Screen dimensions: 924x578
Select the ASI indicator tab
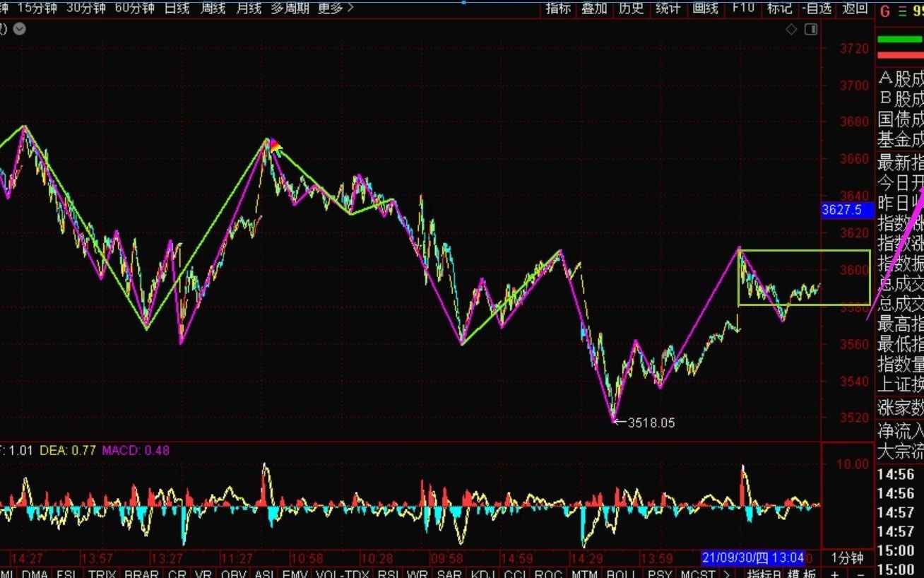(x=265, y=574)
